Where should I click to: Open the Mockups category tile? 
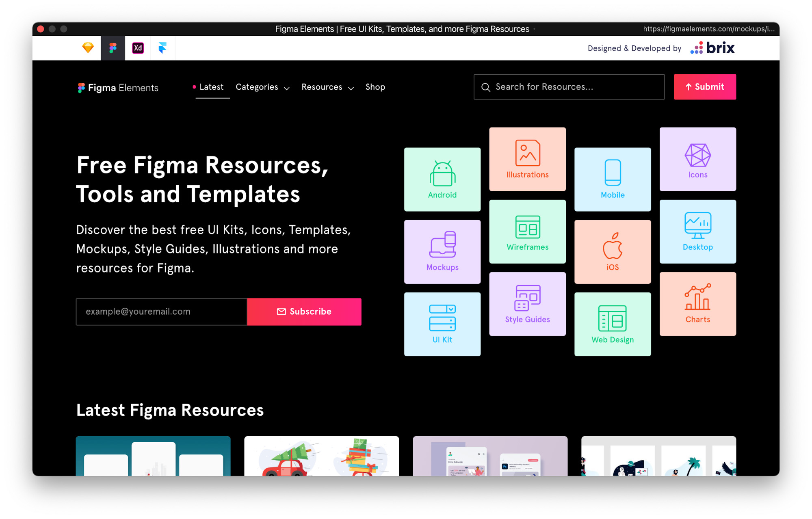click(442, 252)
